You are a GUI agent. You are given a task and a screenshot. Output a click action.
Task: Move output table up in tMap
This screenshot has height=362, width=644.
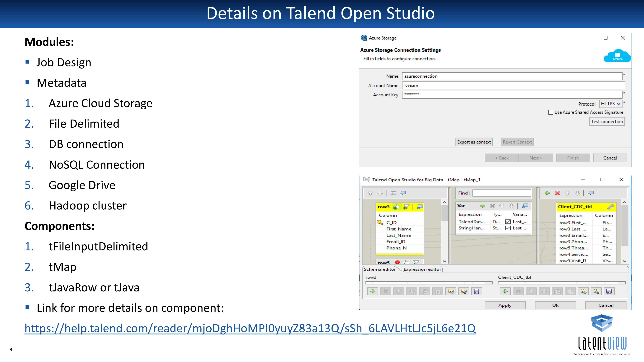tap(567, 193)
